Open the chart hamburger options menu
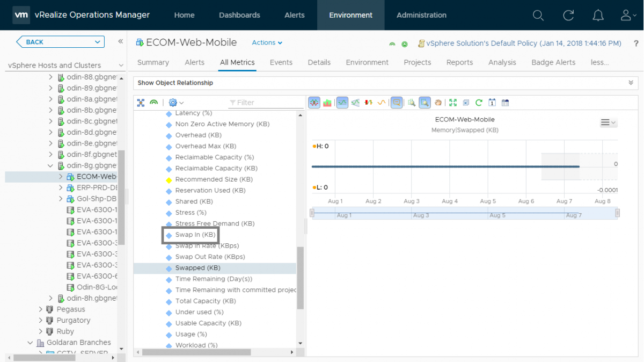 tap(609, 123)
